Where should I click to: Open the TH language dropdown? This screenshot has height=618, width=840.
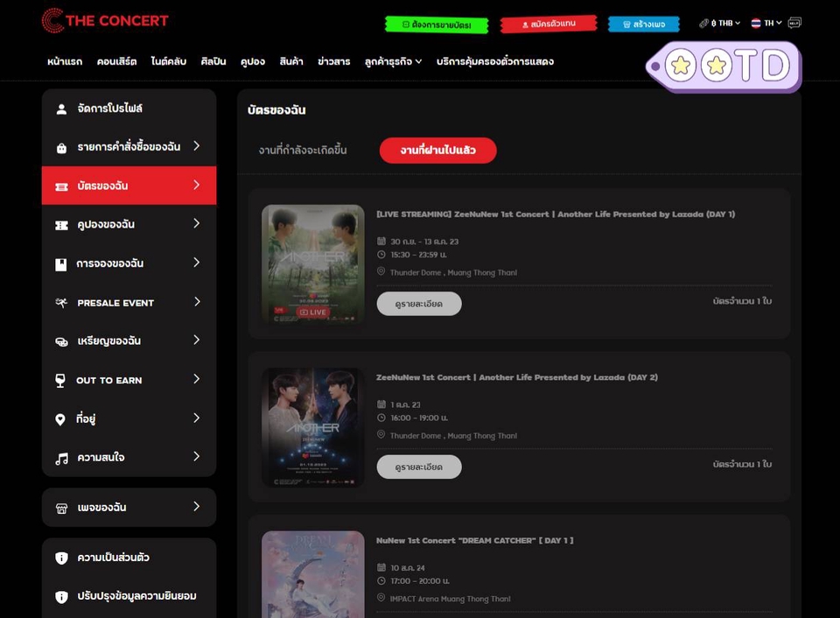766,24
